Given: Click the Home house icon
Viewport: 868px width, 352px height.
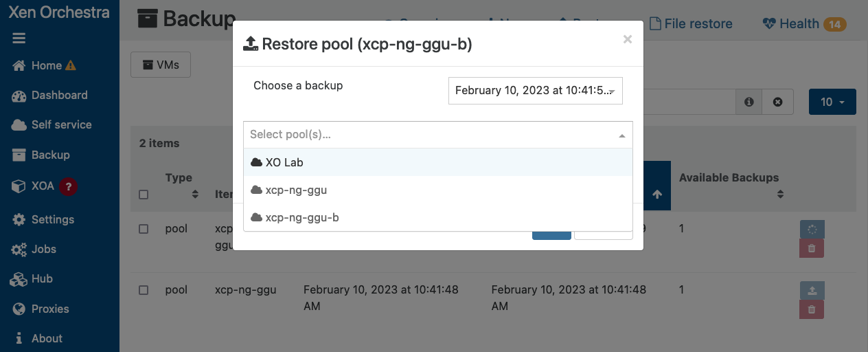Looking at the screenshot, I should [19, 65].
